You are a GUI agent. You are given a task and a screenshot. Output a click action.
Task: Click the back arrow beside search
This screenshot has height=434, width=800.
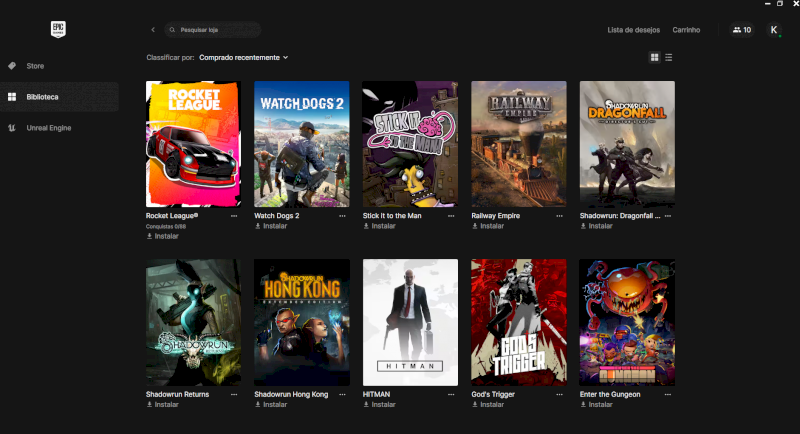tap(153, 30)
